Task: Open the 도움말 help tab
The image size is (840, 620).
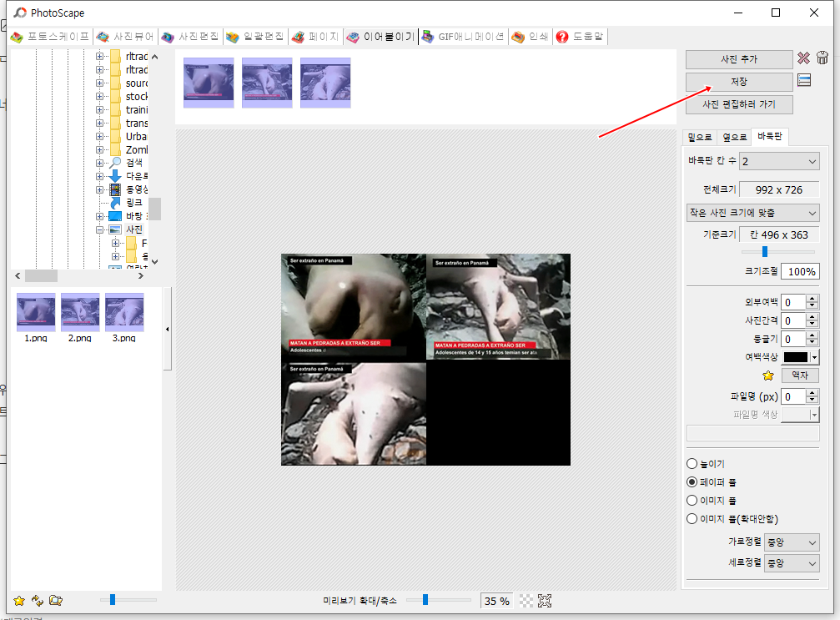Action: [x=580, y=37]
